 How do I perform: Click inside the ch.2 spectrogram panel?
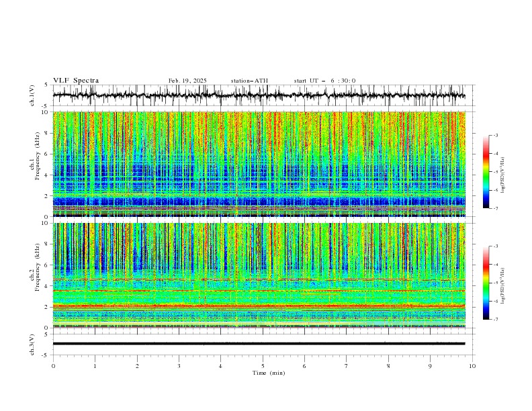click(259, 275)
